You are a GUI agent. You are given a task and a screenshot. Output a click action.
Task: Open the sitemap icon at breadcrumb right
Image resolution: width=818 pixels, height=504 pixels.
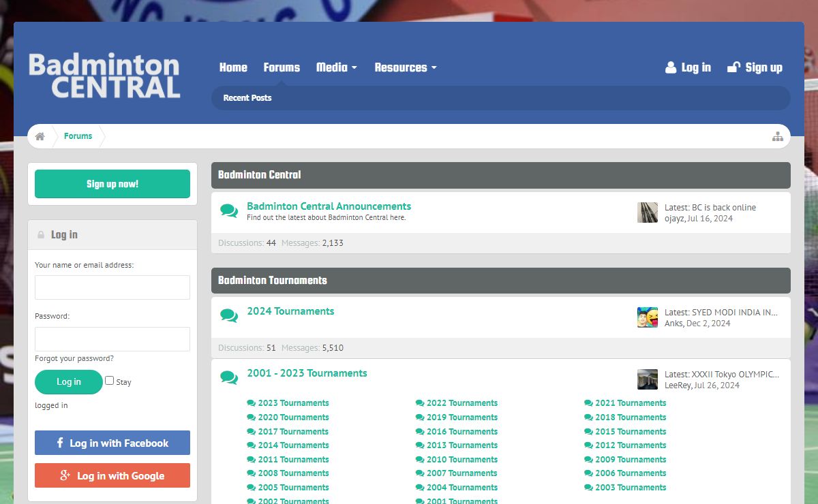(777, 136)
